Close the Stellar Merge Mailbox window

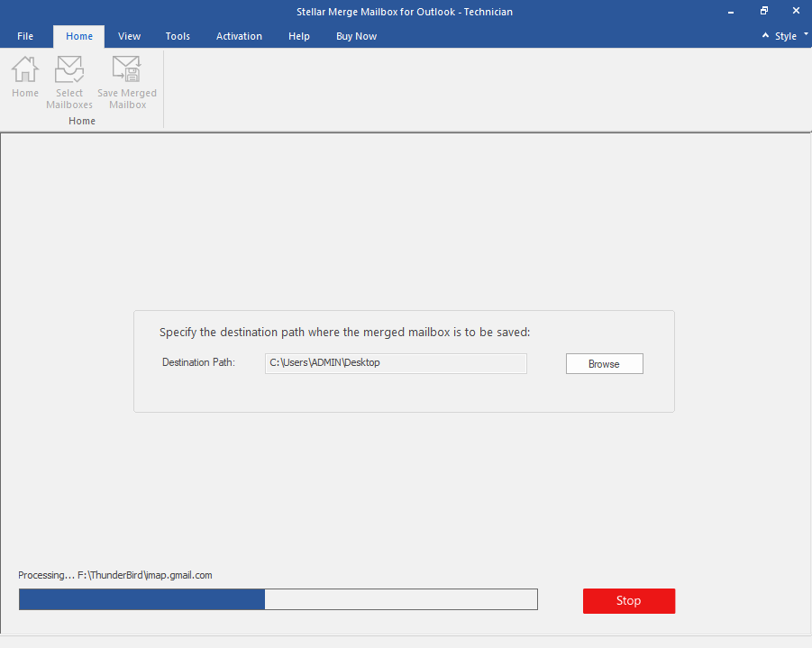point(796,11)
